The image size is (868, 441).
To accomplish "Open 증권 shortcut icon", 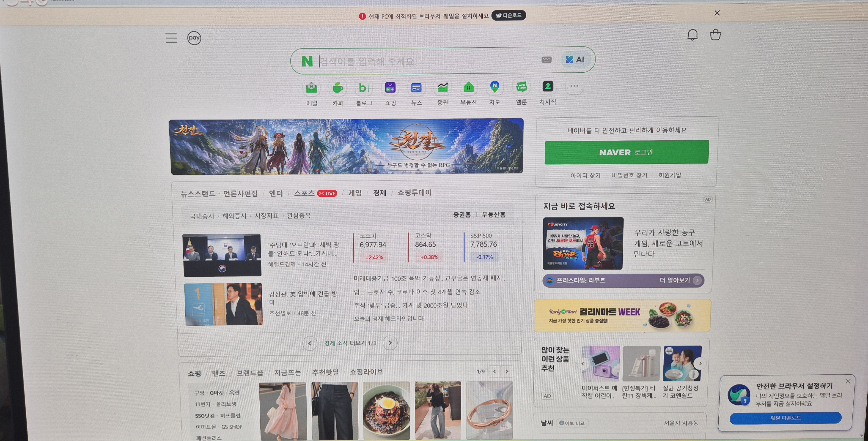I will click(442, 87).
